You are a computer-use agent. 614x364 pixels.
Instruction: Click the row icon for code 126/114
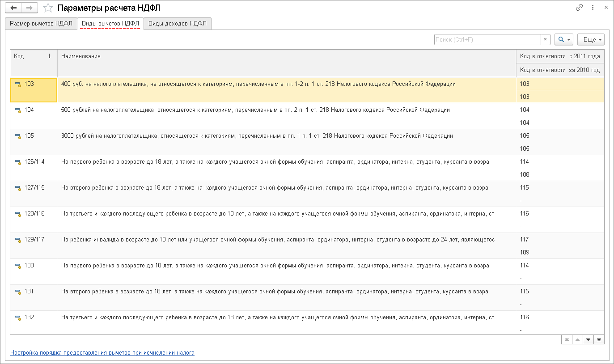[18, 162]
